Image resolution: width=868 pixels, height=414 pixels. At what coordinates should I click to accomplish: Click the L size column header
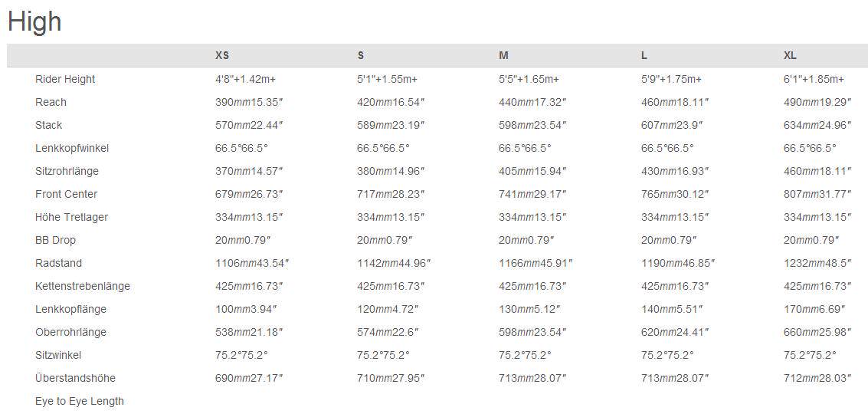tap(644, 55)
